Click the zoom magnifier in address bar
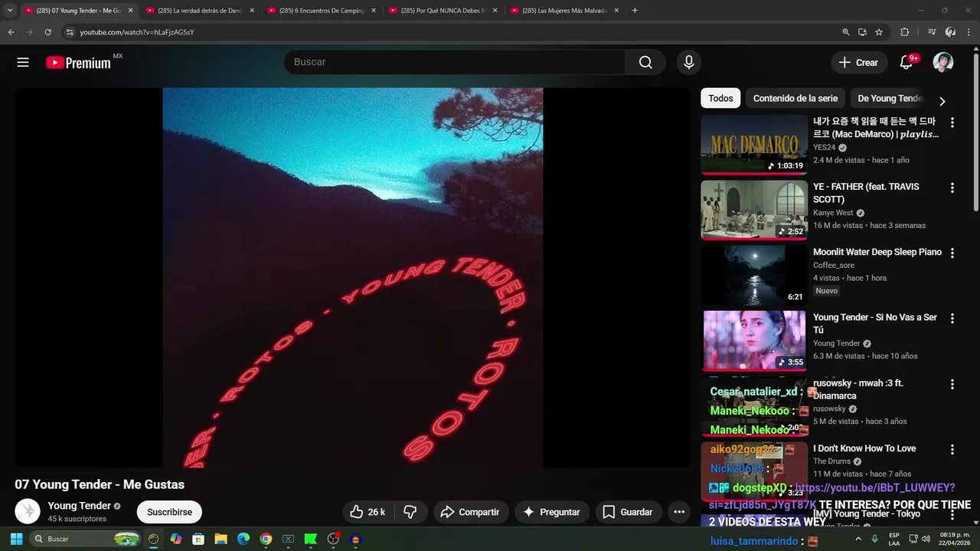This screenshot has width=980, height=551. click(846, 32)
